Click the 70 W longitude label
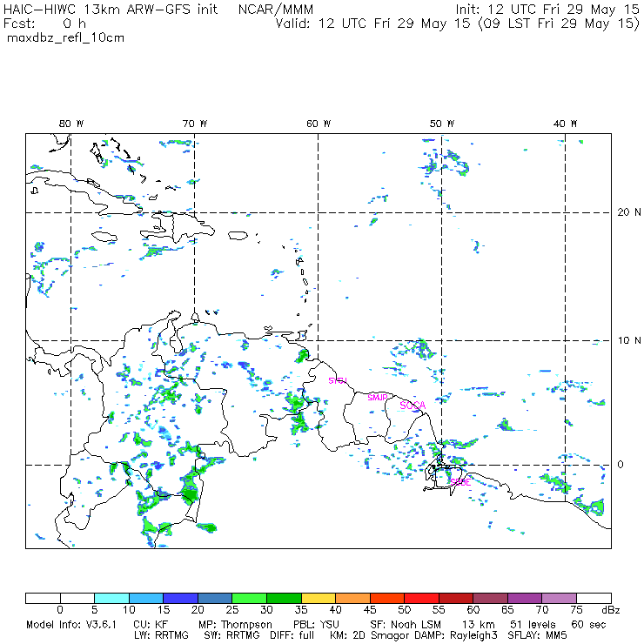The width and height of the screenshot is (644, 644). [x=195, y=124]
